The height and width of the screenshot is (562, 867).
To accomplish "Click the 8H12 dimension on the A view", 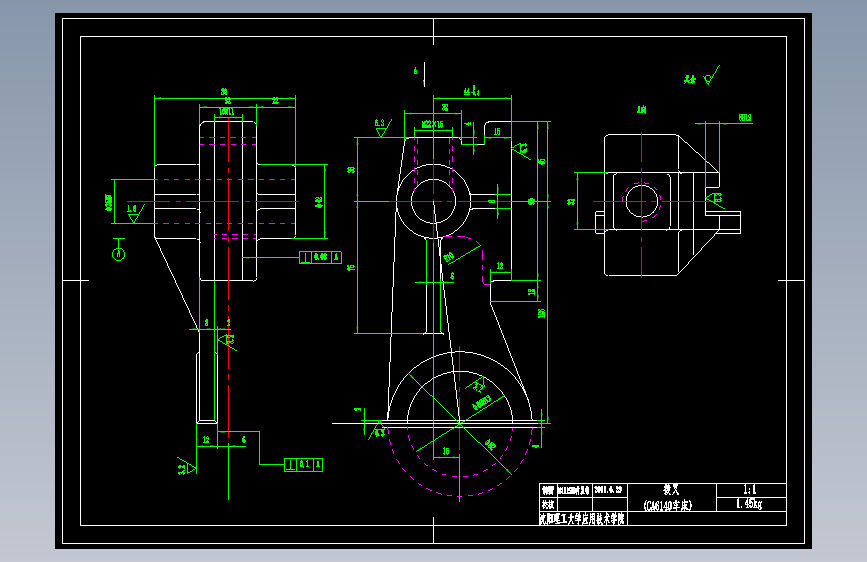I will tap(745, 118).
